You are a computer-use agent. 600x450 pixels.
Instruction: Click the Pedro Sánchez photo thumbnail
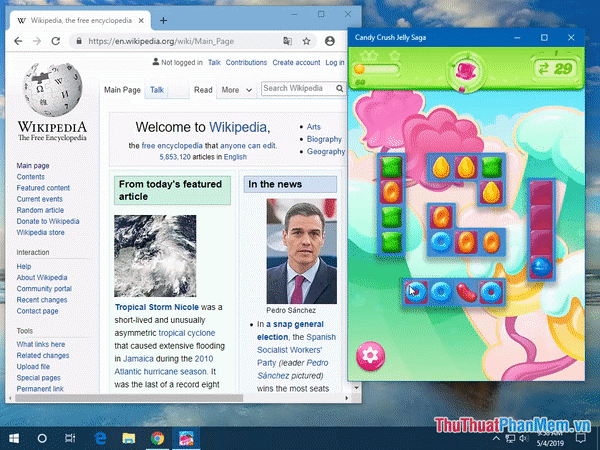click(302, 251)
